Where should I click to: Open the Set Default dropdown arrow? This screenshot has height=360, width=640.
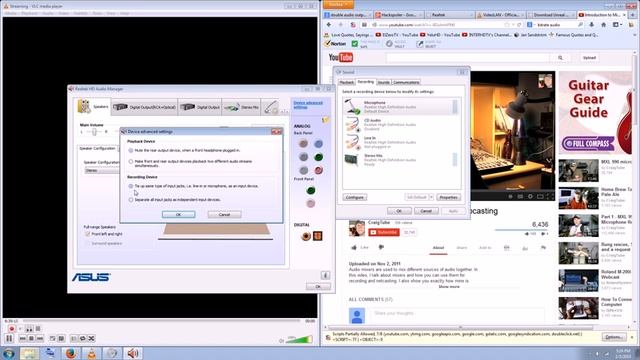coord(431,198)
